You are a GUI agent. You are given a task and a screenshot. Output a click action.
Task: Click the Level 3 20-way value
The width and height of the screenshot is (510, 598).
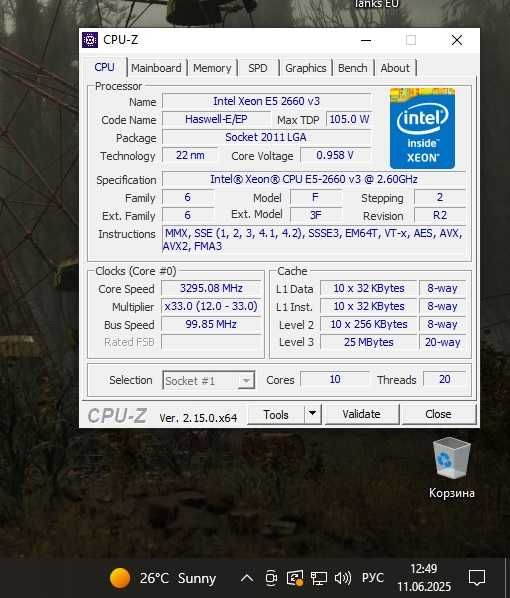(x=442, y=342)
